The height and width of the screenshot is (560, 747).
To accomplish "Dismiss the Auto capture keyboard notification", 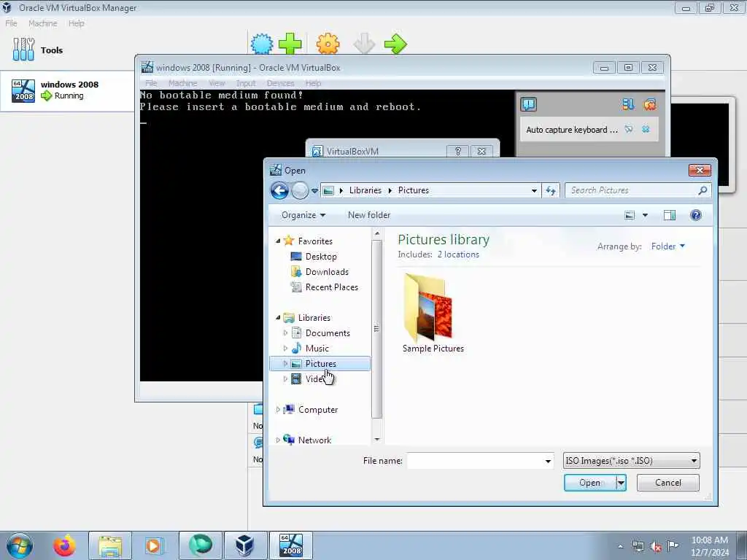I will pyautogui.click(x=646, y=130).
